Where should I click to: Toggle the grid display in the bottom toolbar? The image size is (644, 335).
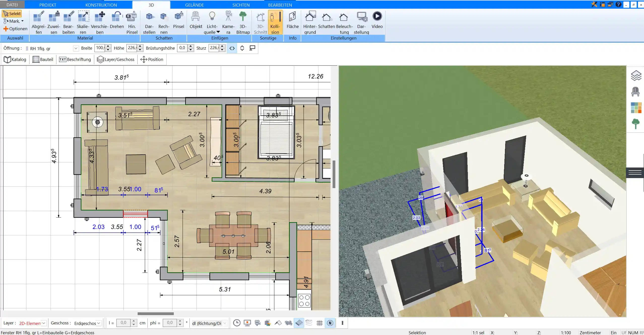(319, 323)
